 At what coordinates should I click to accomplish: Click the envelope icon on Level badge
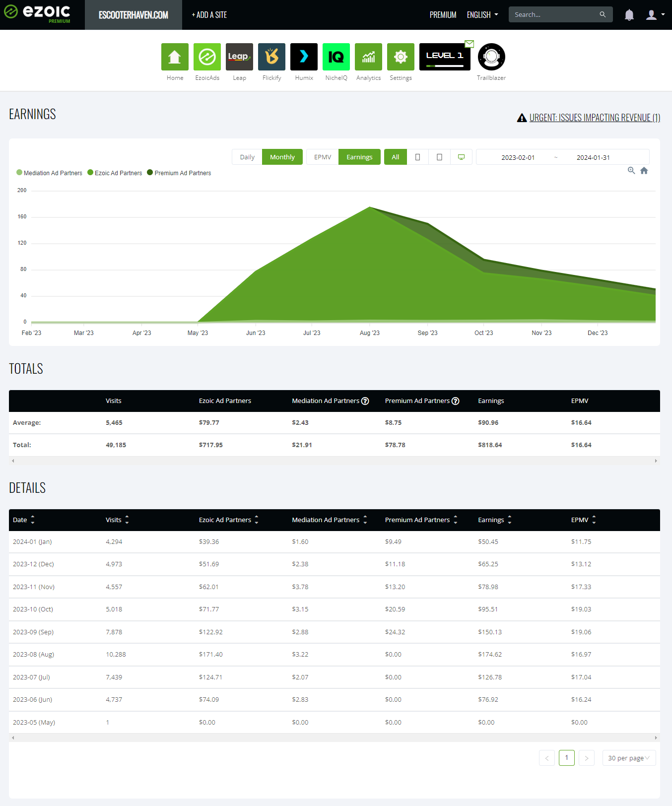click(469, 44)
